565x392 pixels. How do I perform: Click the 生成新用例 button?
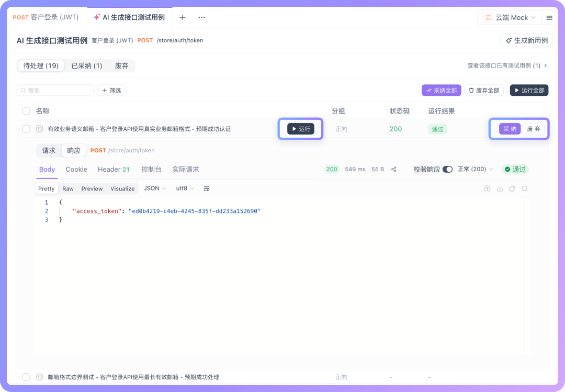pos(526,40)
